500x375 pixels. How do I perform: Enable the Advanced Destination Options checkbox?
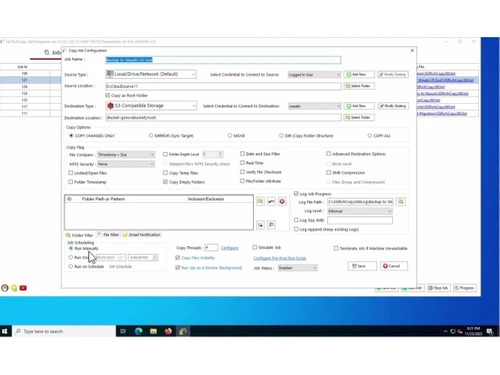tap(328, 154)
